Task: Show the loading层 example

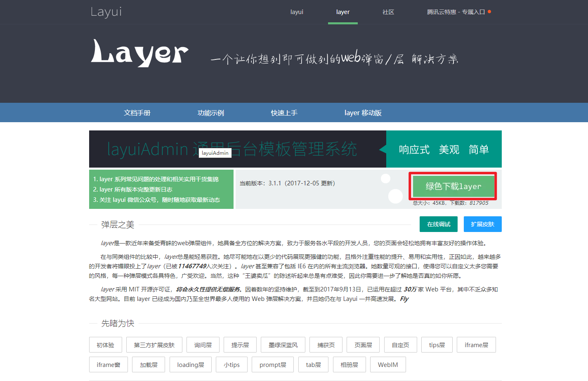Action: (191, 365)
